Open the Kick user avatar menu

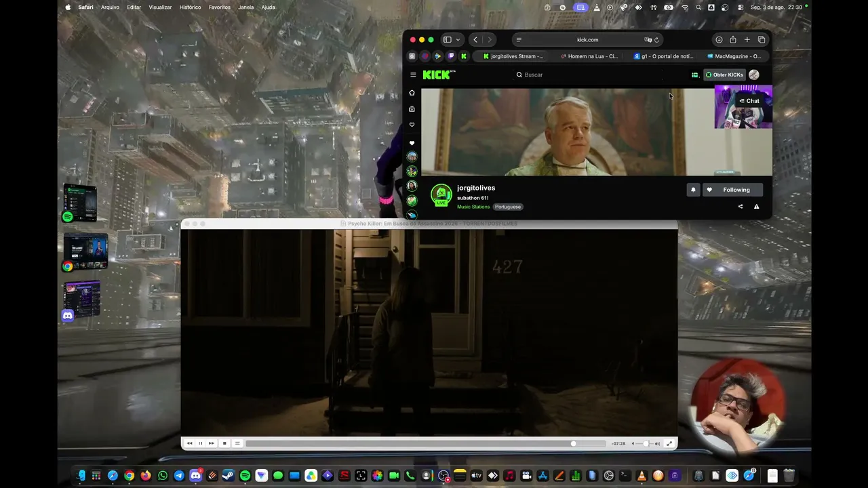(754, 75)
